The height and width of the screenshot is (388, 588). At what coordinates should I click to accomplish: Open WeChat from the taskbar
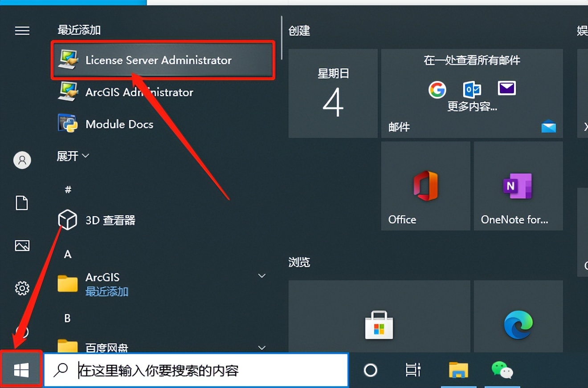(x=502, y=369)
